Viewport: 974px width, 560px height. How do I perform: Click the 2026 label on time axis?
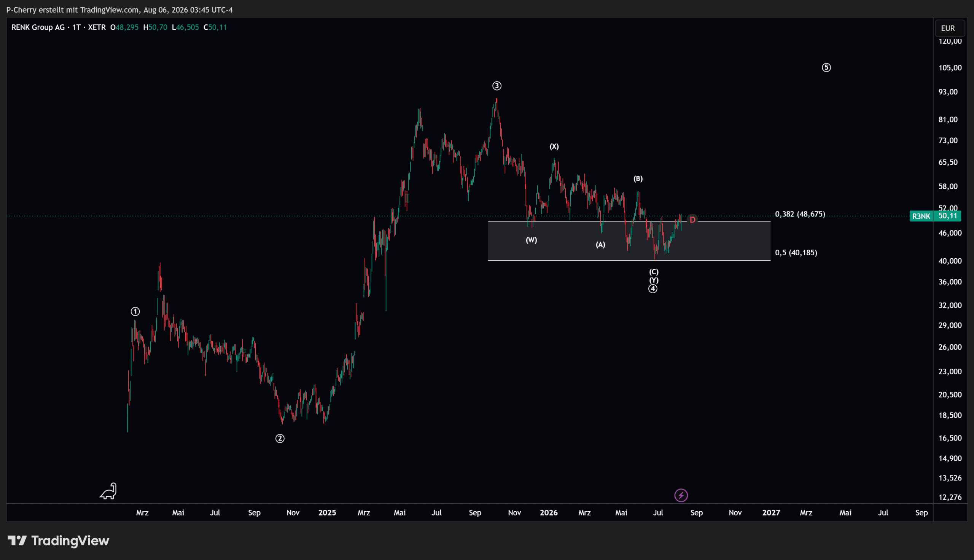coord(549,513)
